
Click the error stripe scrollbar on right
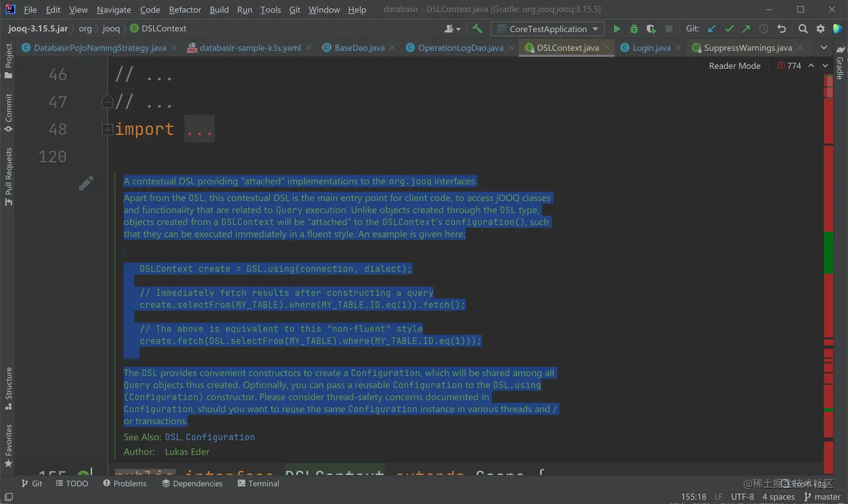(x=828, y=274)
